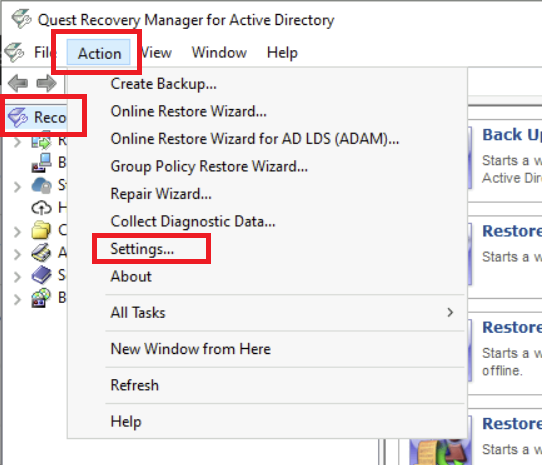Select Online Restore Wizard for AD LDS (ADAM)...
The width and height of the screenshot is (542, 465).
click(267, 139)
